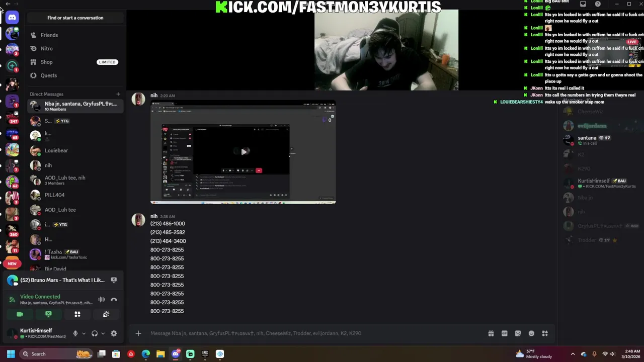Deafen audio with headphones icon
The image size is (644, 362).
(x=94, y=333)
